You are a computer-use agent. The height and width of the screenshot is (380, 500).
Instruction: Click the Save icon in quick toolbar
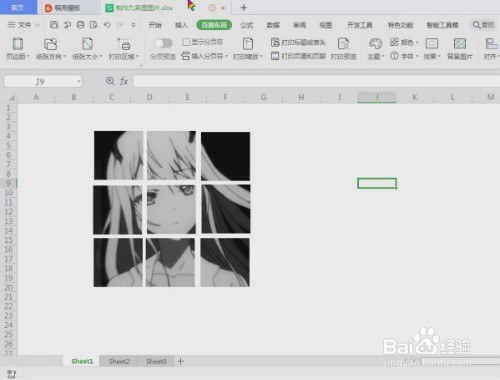[x=54, y=25]
